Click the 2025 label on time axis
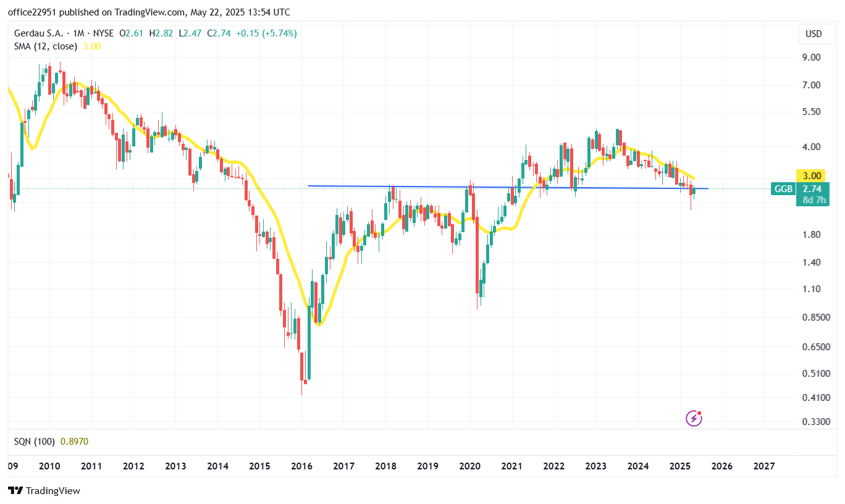Image resolution: width=845 pixels, height=504 pixels. coord(680,466)
